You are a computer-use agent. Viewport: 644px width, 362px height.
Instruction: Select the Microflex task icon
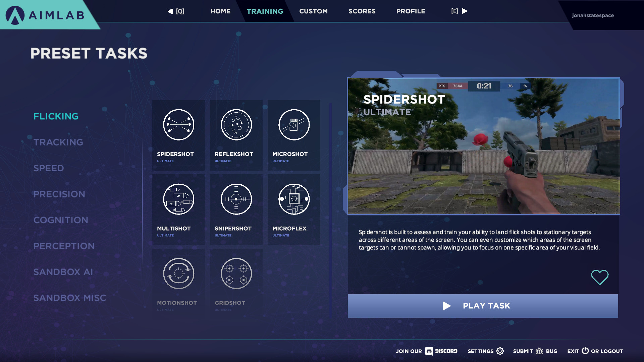(294, 199)
